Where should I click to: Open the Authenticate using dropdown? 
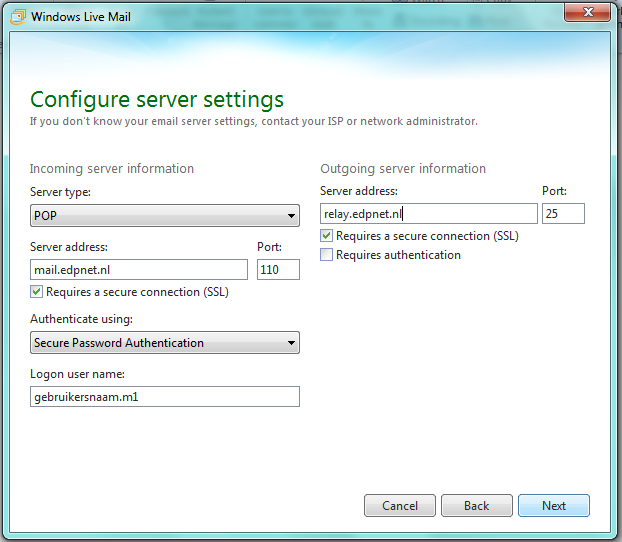click(165, 342)
